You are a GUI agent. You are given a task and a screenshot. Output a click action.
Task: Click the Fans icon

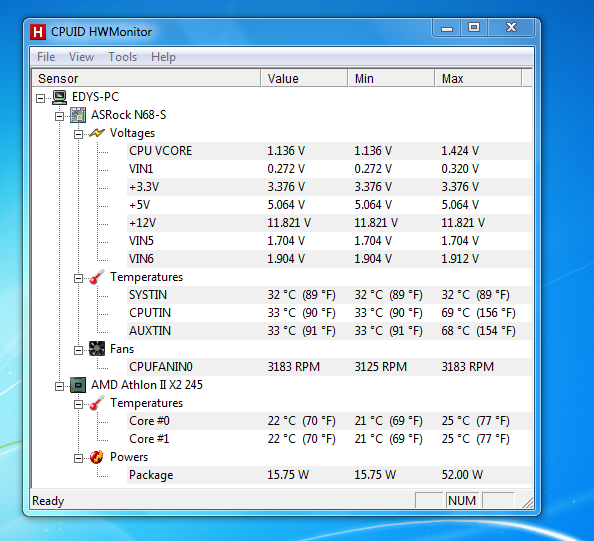(97, 349)
